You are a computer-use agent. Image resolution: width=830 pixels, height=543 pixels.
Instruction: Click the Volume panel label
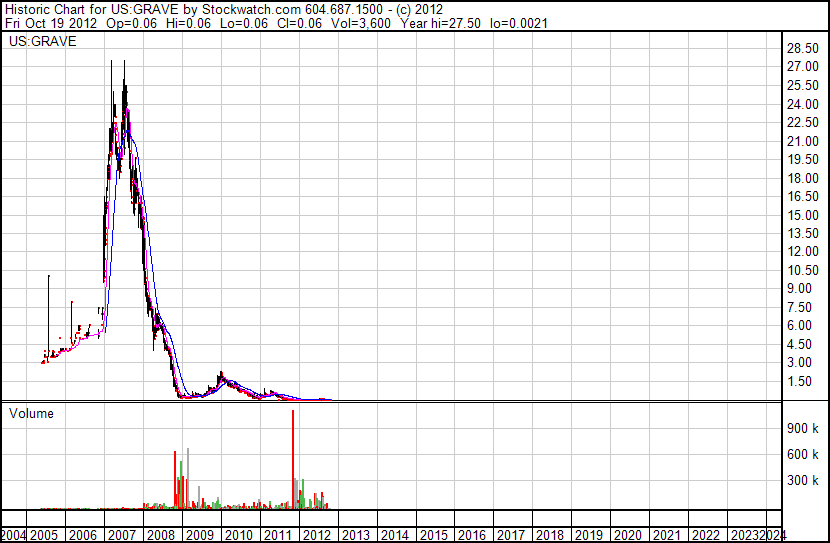31,413
